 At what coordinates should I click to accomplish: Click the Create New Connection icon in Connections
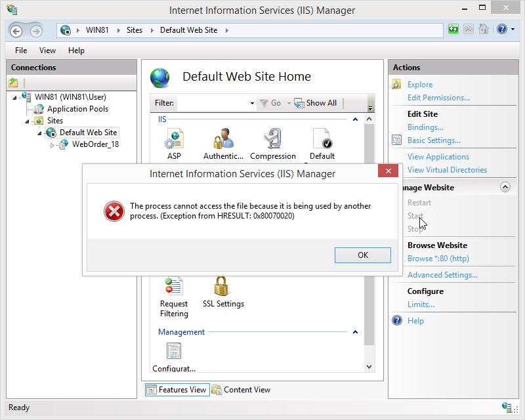coord(13,83)
